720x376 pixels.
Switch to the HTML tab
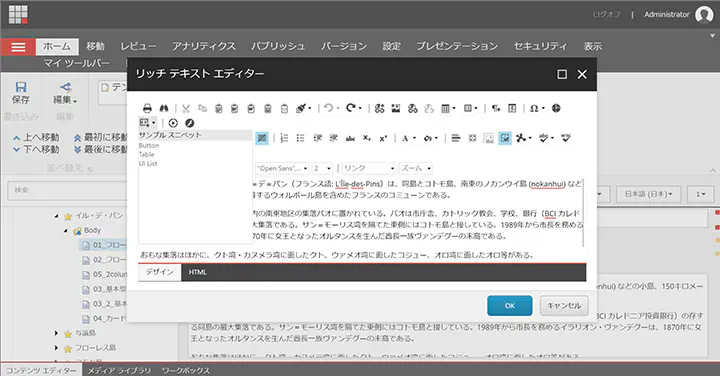point(197,272)
